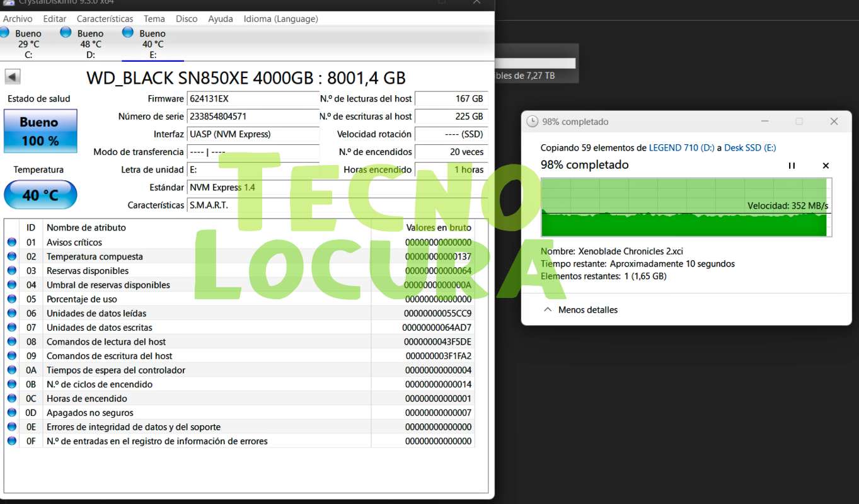Click status orb of Apagados no seguros row
The height and width of the screenshot is (504, 859).
coord(12,413)
